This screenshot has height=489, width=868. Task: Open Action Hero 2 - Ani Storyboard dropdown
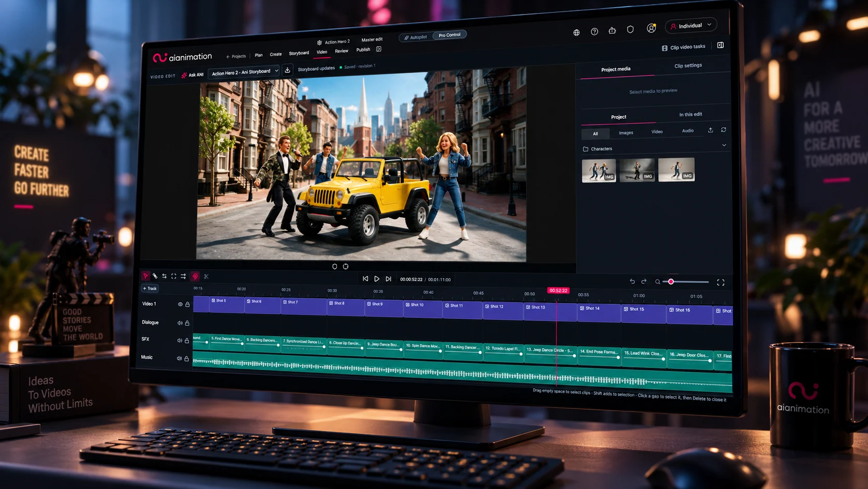tap(244, 72)
